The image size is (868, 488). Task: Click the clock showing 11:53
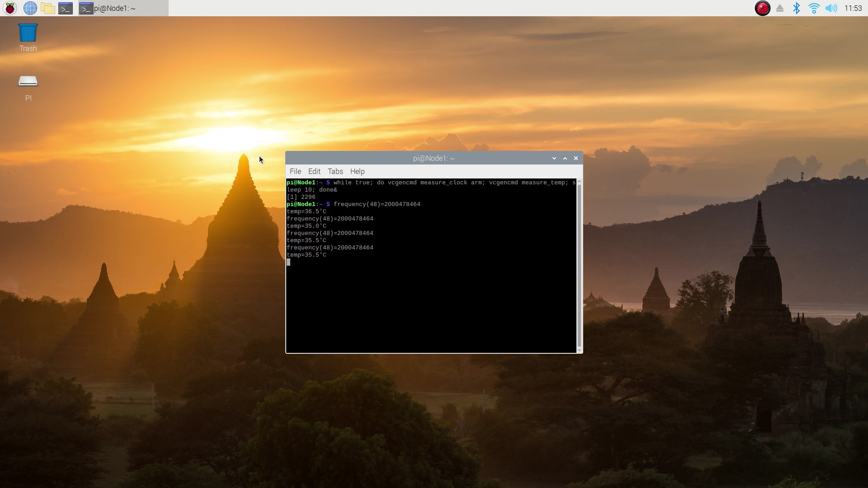853,8
